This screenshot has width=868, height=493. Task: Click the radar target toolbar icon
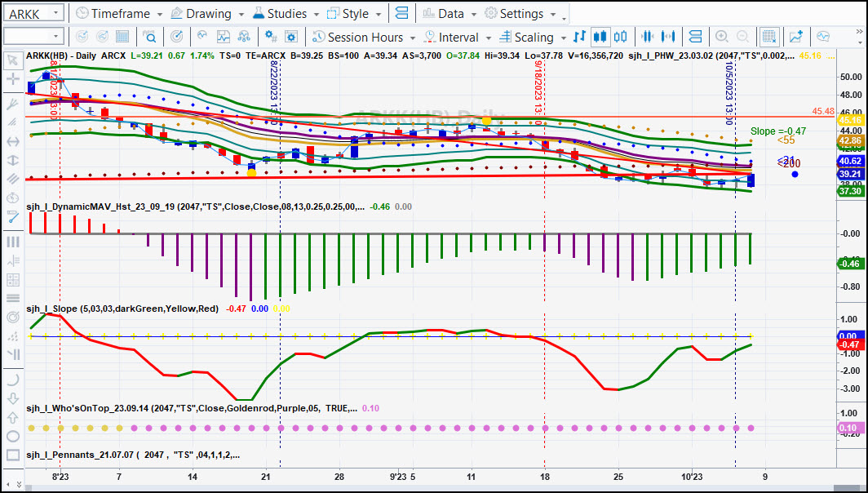[176, 37]
